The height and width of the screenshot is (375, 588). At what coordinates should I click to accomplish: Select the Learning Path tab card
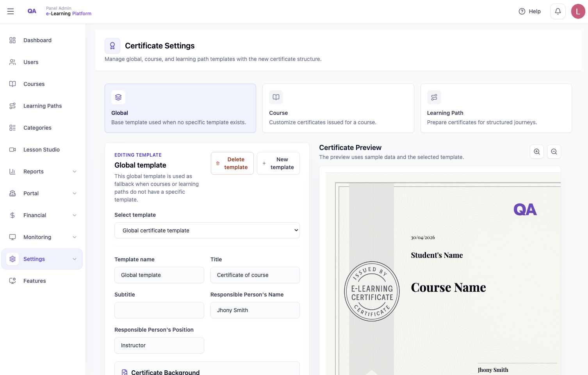[496, 108]
